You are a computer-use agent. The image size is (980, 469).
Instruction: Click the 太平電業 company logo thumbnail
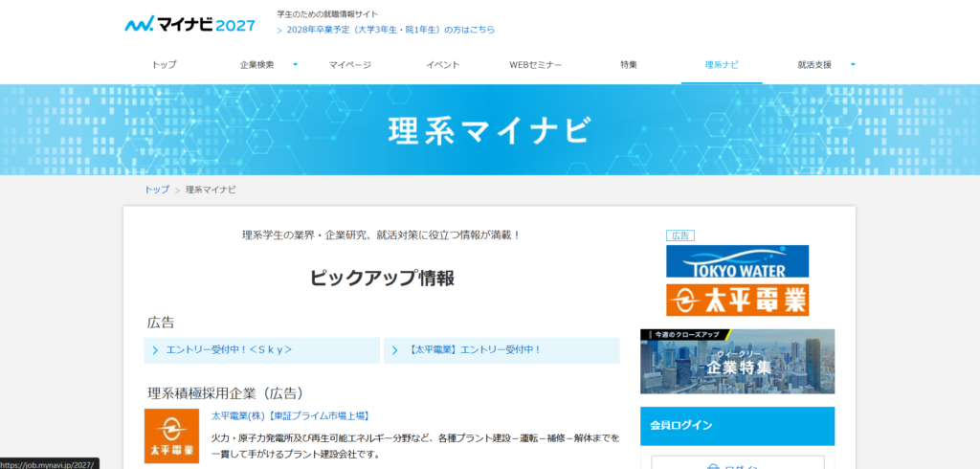coord(171,435)
